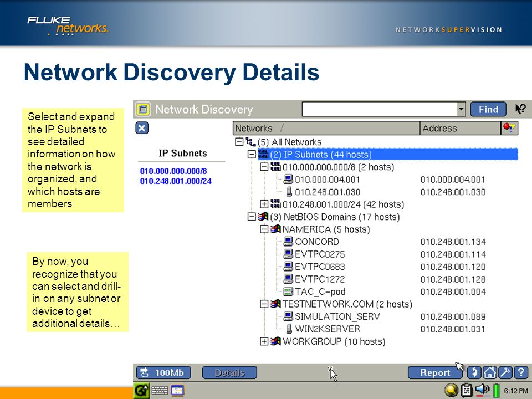This screenshot has width=532, height=399.
Task: Expand the 010.248.001.000/24 subnet node
Action: (x=264, y=204)
